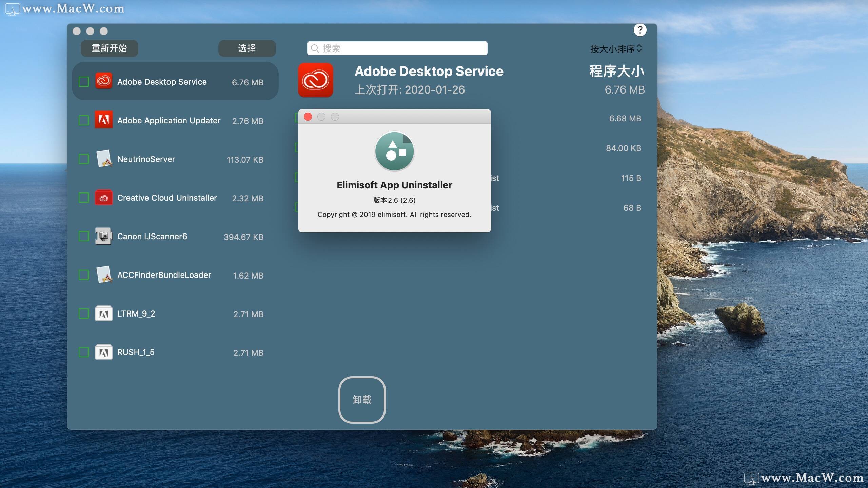This screenshot has width=868, height=488.
Task: Open help via the question mark icon
Action: (x=640, y=30)
